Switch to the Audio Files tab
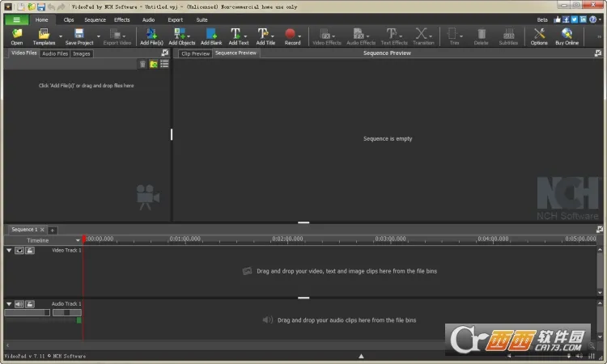This screenshot has width=607, height=364. [x=55, y=53]
